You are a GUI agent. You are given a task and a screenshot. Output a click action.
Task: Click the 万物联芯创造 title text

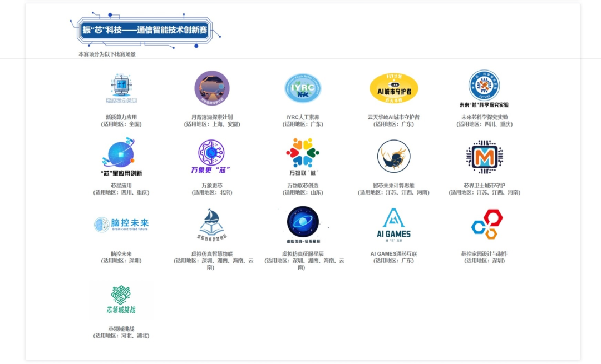click(303, 185)
